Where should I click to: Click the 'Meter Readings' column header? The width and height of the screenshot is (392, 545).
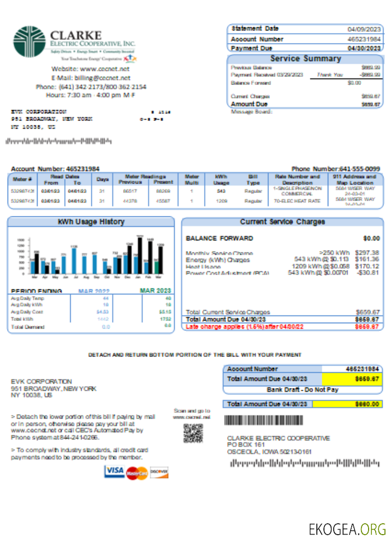pyautogui.click(x=145, y=177)
